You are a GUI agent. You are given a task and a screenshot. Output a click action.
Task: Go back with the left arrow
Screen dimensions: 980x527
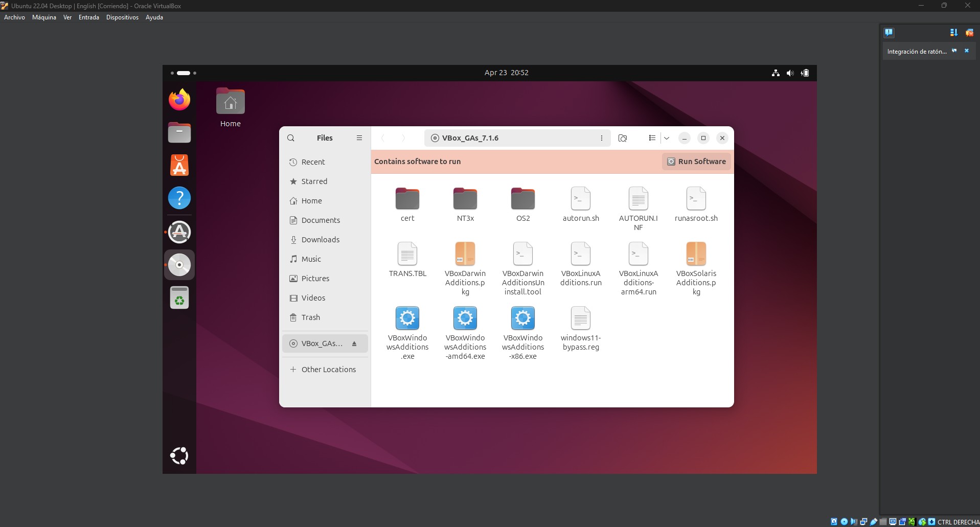[x=383, y=138]
